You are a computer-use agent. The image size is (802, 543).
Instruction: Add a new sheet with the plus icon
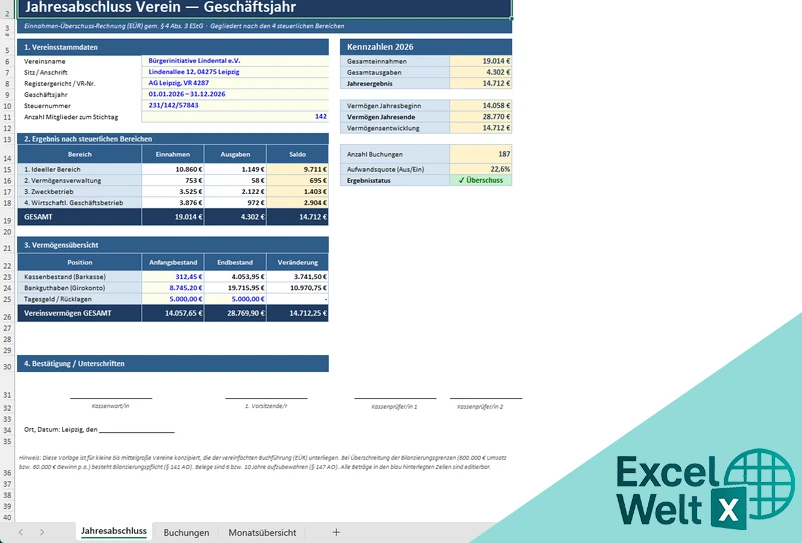(x=336, y=532)
